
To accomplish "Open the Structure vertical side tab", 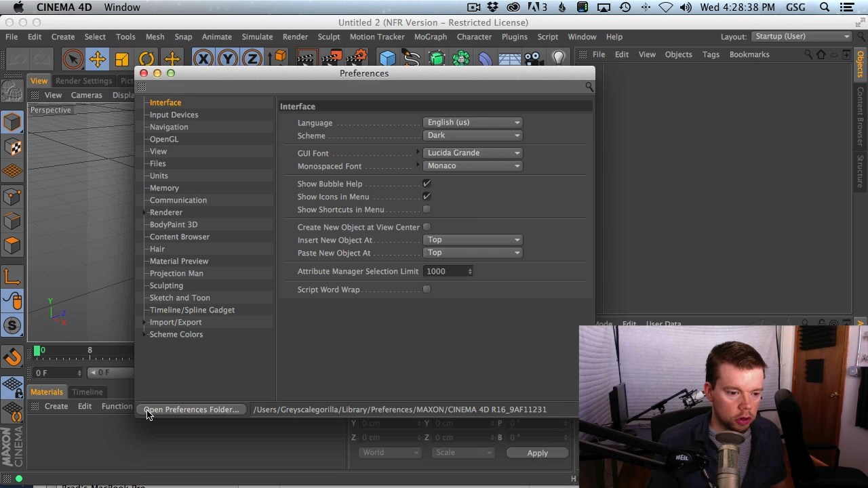I will point(860,170).
